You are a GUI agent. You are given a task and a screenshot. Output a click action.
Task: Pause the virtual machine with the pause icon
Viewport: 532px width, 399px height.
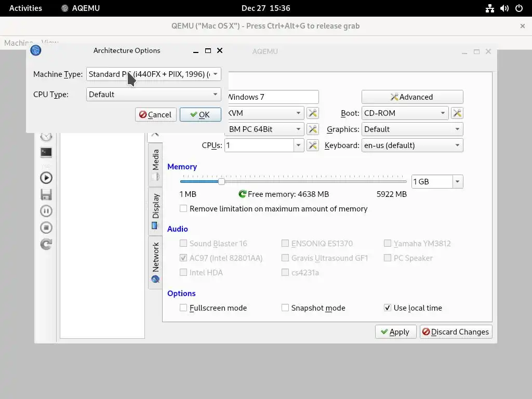pyautogui.click(x=46, y=211)
